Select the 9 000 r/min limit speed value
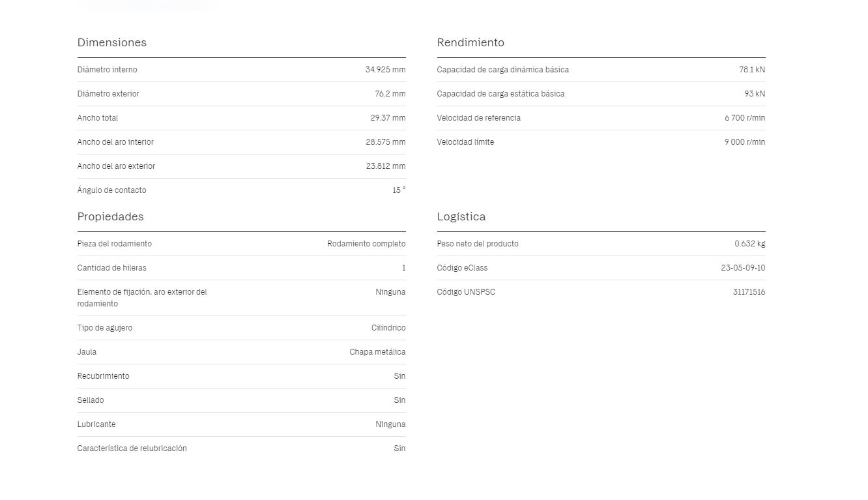Viewport: 868px width, 500px height. 744,142
